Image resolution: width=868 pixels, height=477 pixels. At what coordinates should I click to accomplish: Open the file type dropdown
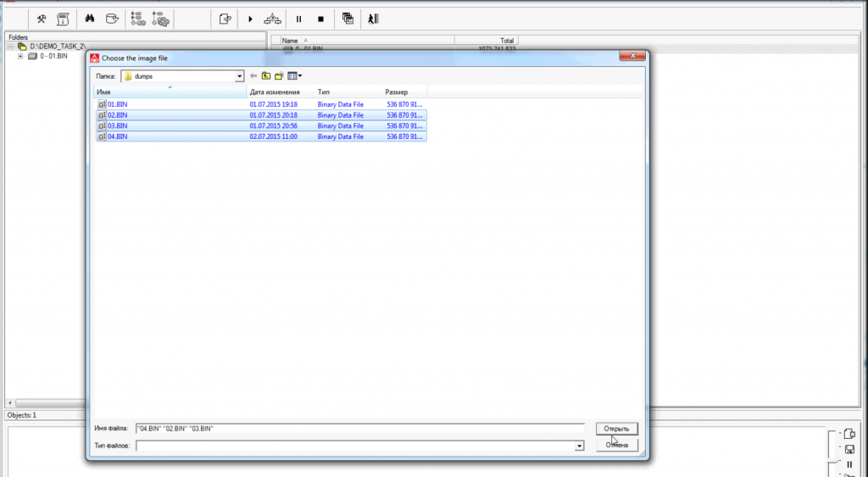(579, 445)
